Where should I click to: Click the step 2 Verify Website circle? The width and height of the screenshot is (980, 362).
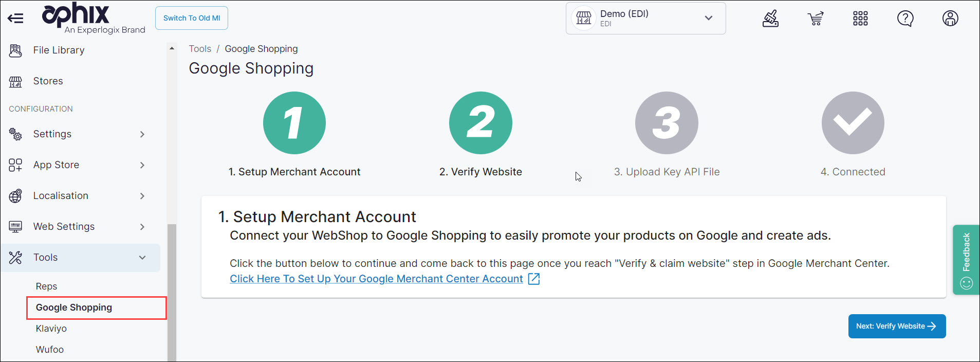pos(480,123)
